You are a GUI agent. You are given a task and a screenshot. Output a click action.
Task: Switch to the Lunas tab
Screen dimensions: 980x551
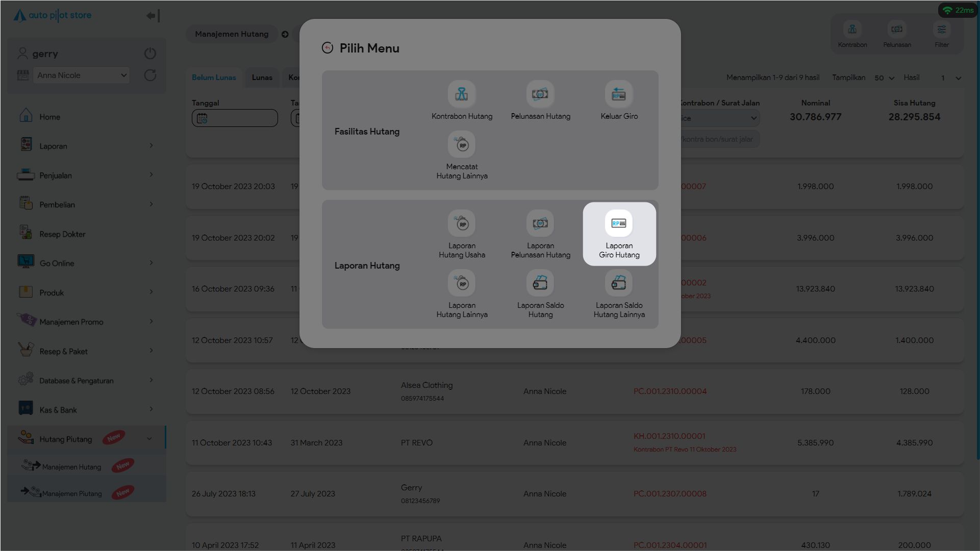pos(262,77)
